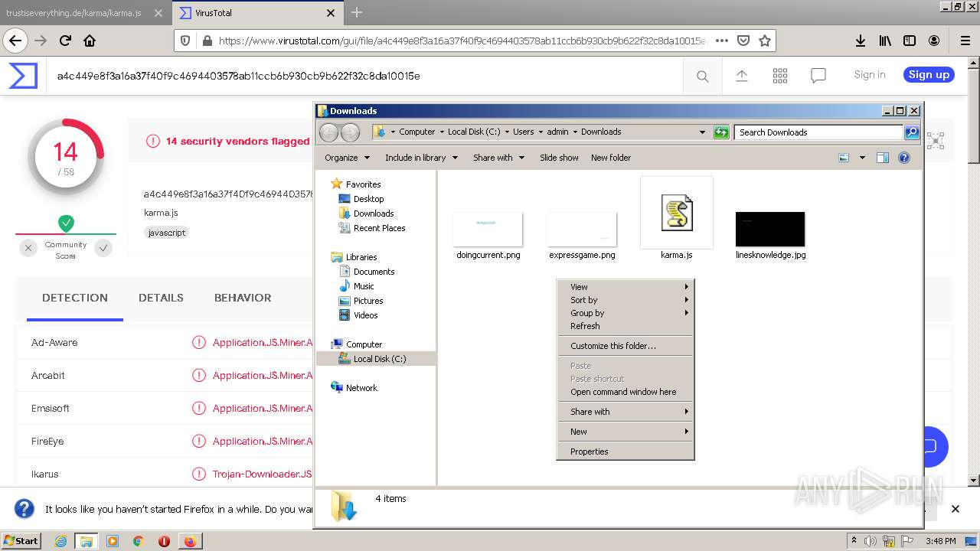The width and height of the screenshot is (980, 551).
Task: Open the Firefox library icon
Action: pos(885,41)
